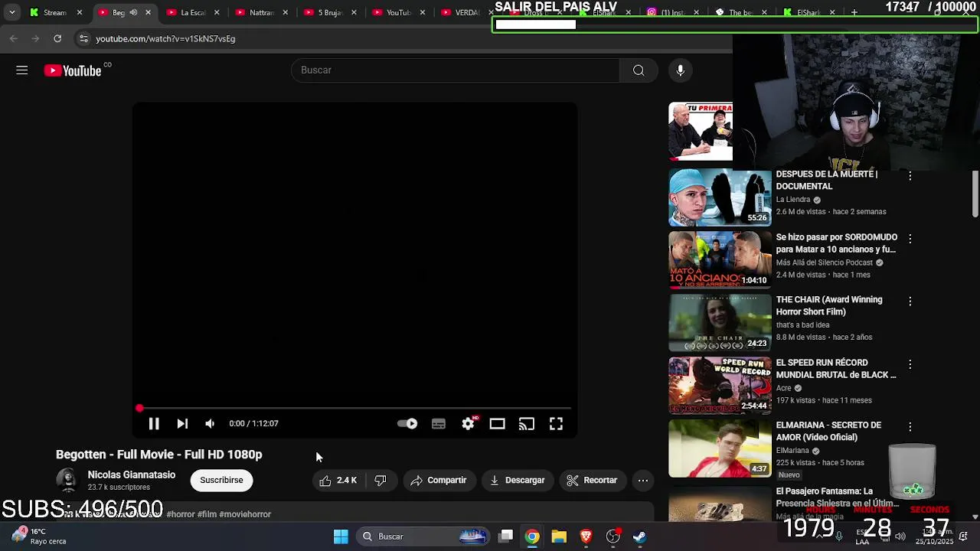
Task: Open Steam from the taskbar
Action: (x=639, y=536)
